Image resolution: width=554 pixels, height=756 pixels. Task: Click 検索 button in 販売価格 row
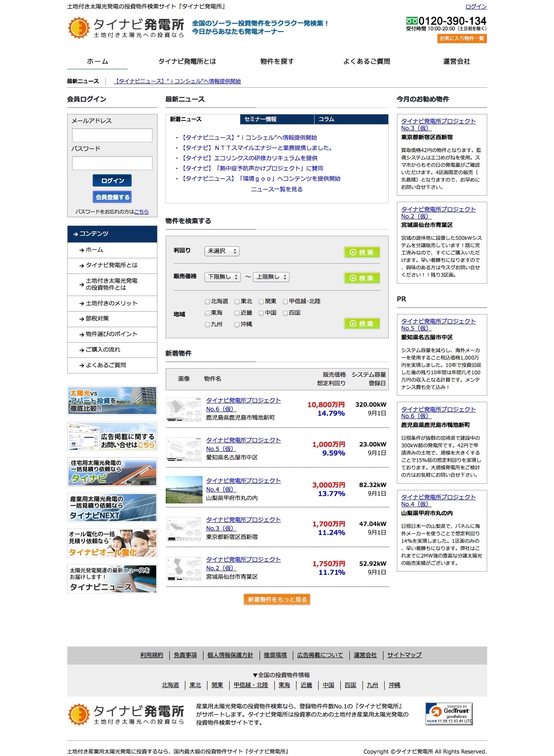coord(362,278)
